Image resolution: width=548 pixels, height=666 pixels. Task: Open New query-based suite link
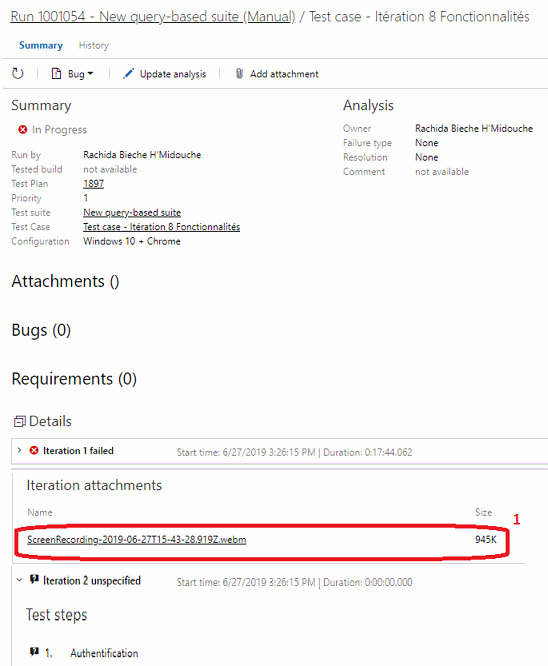[x=132, y=212]
